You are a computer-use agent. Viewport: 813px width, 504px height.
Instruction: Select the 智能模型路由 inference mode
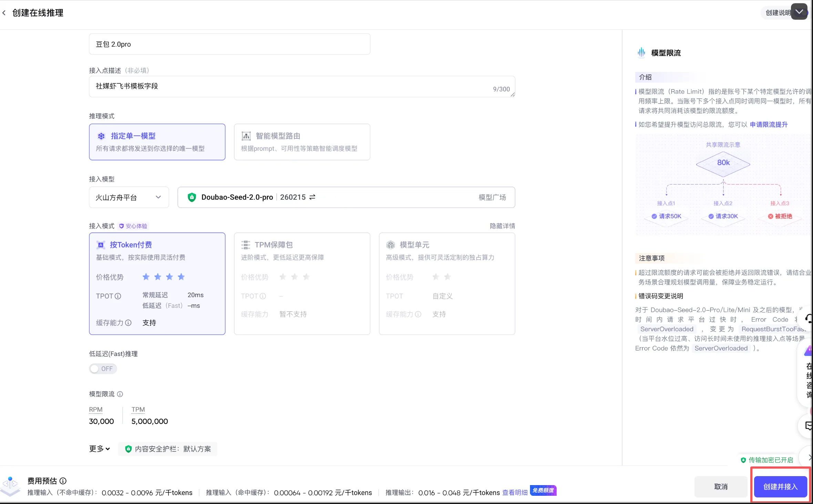[302, 142]
